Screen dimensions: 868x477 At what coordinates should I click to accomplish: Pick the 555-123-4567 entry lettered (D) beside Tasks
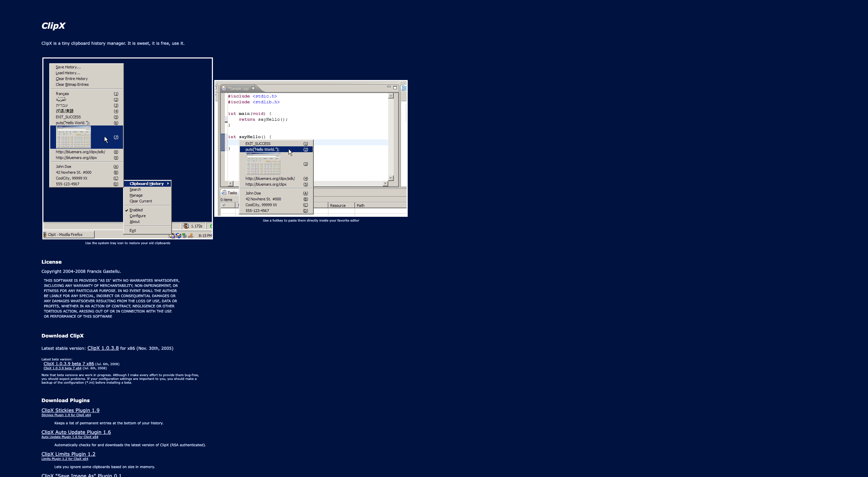(276, 211)
